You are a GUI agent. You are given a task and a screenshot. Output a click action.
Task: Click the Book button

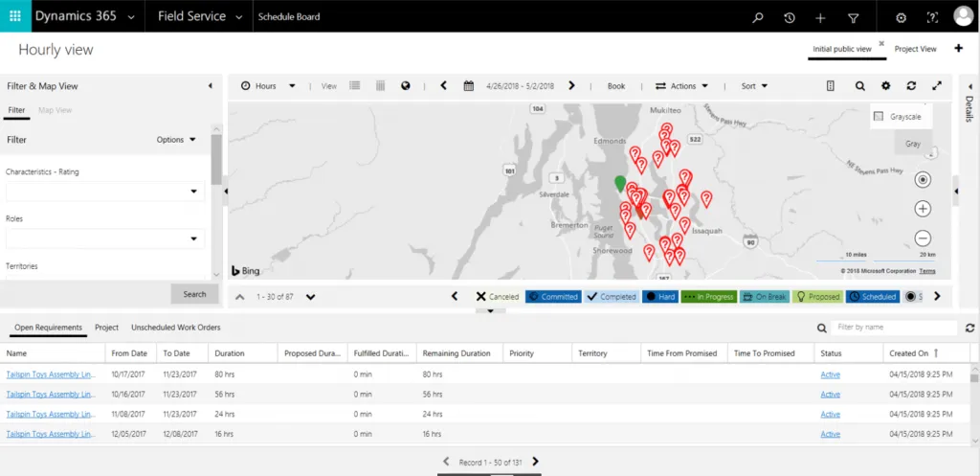616,86
